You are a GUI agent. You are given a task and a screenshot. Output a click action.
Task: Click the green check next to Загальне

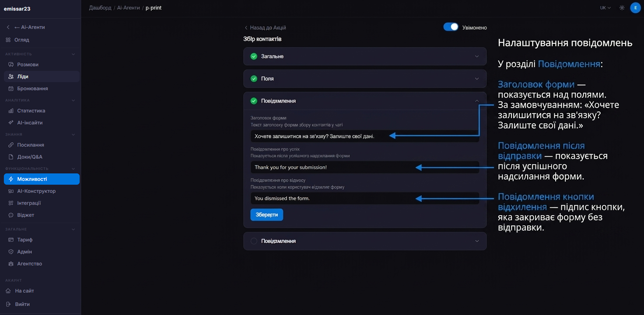coord(254,56)
